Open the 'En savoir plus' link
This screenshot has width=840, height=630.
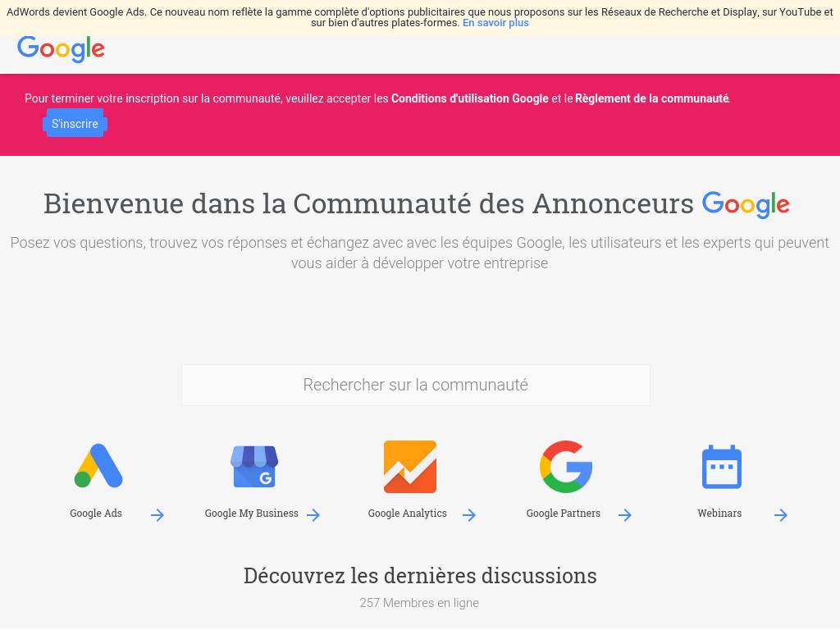[495, 23]
